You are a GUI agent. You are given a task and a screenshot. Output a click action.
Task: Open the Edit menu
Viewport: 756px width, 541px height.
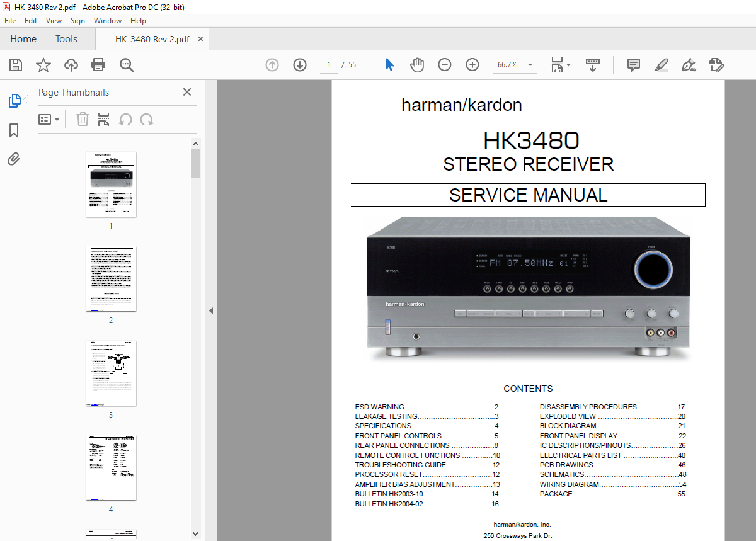[31, 21]
